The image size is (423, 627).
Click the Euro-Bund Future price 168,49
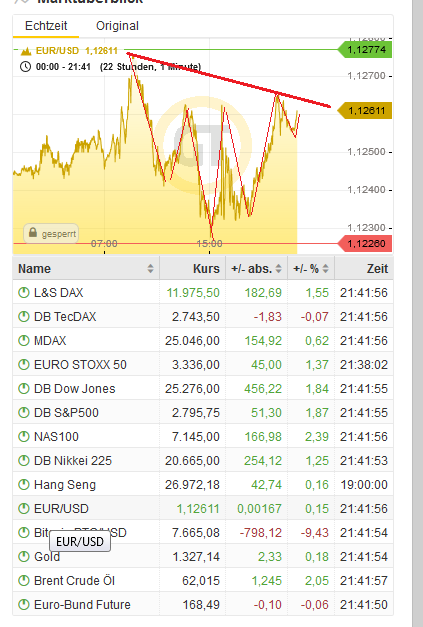tap(201, 605)
